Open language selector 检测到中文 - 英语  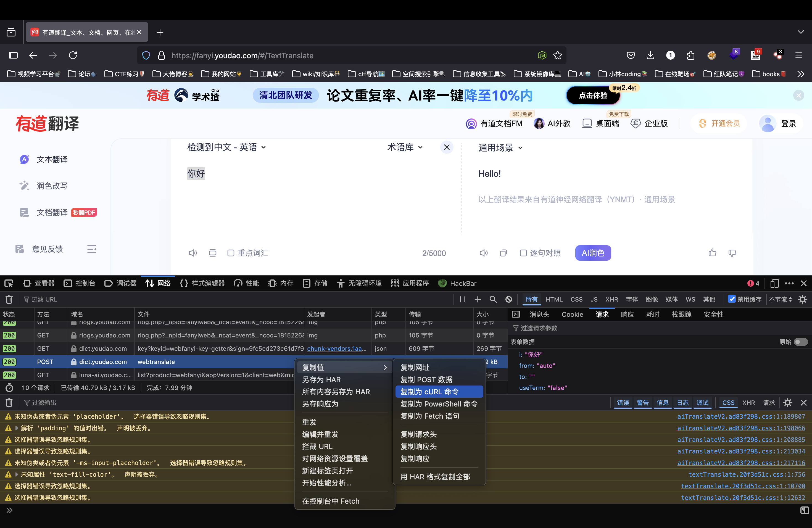click(226, 147)
